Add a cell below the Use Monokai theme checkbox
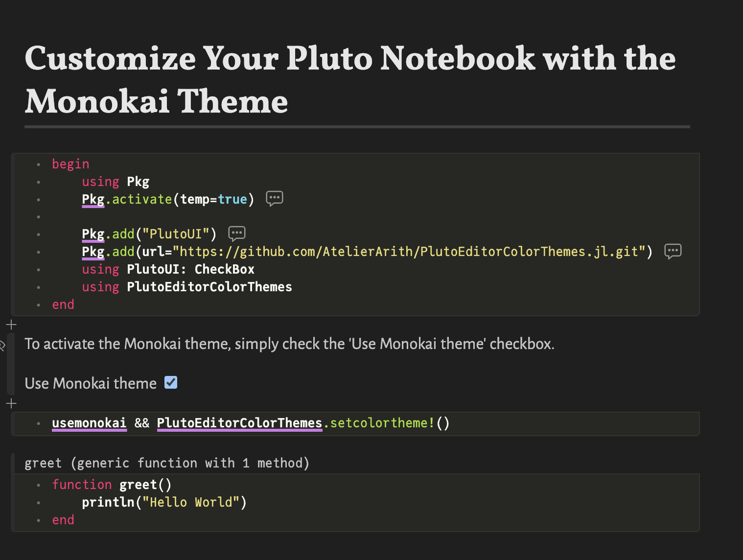Image resolution: width=743 pixels, height=560 pixels. [x=11, y=403]
